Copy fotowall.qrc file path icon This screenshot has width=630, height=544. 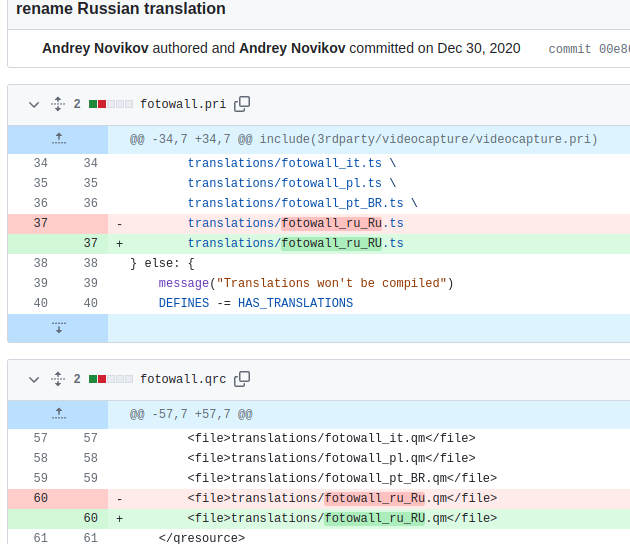click(x=242, y=379)
